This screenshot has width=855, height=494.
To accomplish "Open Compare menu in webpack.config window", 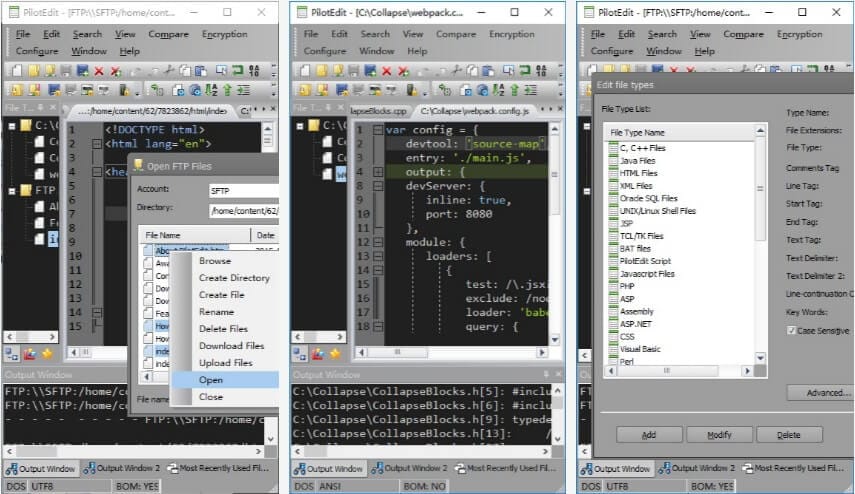I will point(455,34).
